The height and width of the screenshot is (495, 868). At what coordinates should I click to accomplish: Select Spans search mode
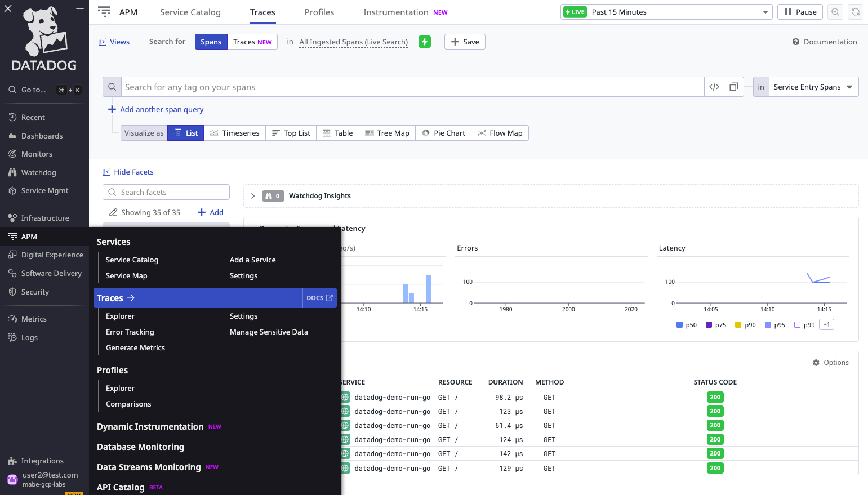[211, 42]
